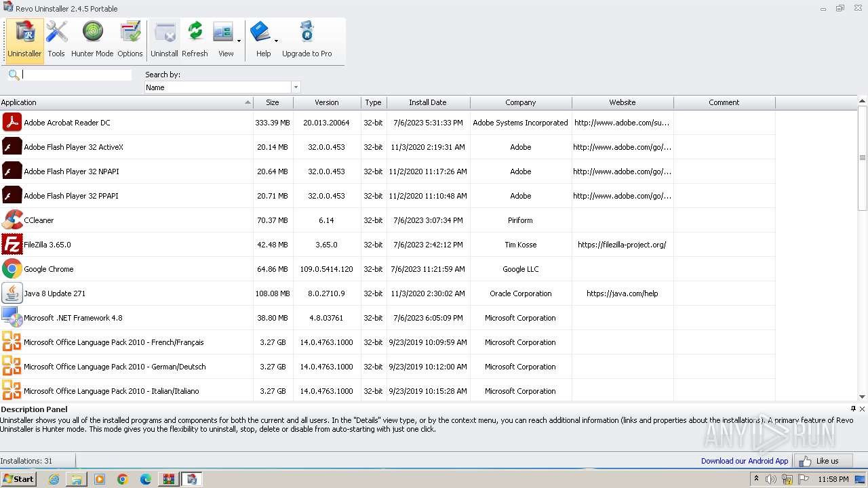Click https://filezilla-project.org/ website cell
The height and width of the screenshot is (488, 868).
tap(622, 245)
